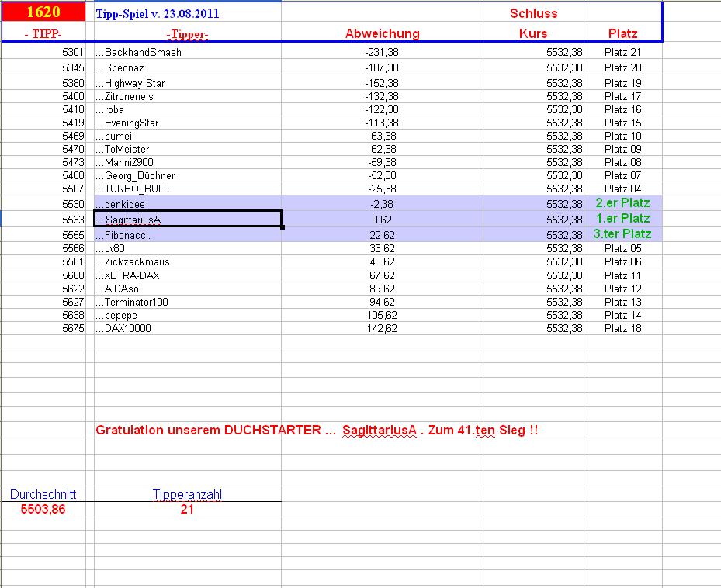Select the Kurs header cell
This screenshot has width=721, height=588.
point(532,33)
